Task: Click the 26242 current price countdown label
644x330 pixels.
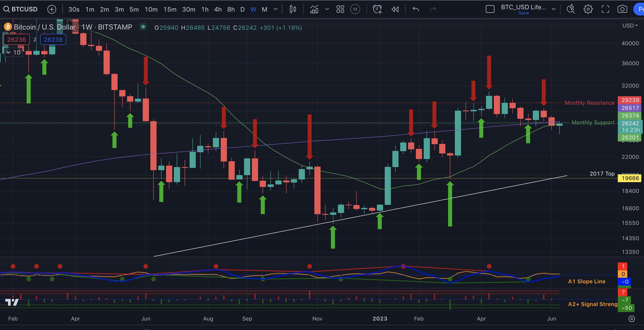Action: click(630, 127)
